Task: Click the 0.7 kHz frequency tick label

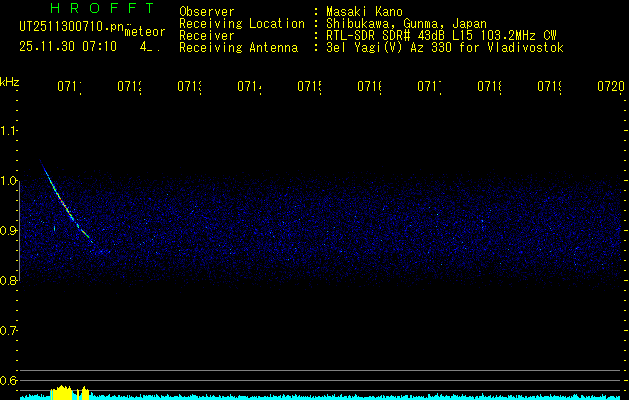Action: (9, 330)
